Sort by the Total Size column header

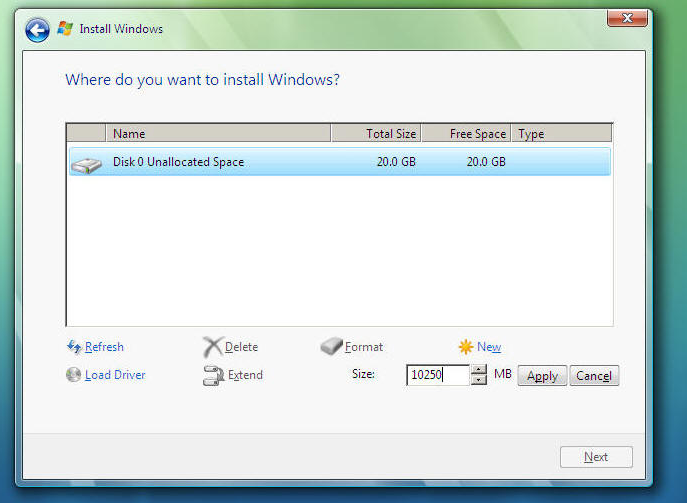point(376,134)
